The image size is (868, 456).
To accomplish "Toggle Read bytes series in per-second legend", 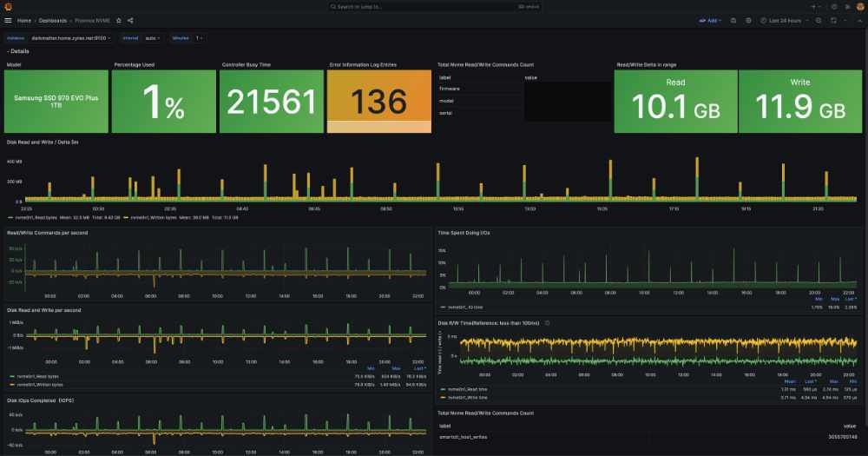I will [x=37, y=377].
